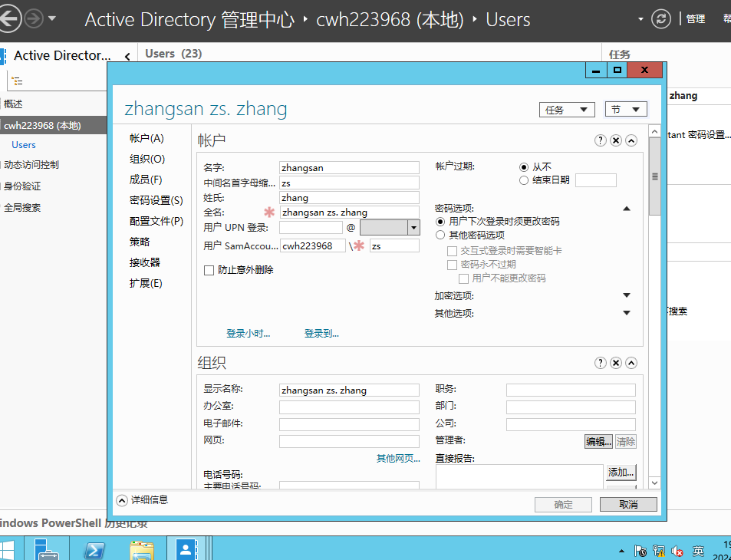
Task: Select 用户下次登录时须更改密码 radio option
Action: 440,222
